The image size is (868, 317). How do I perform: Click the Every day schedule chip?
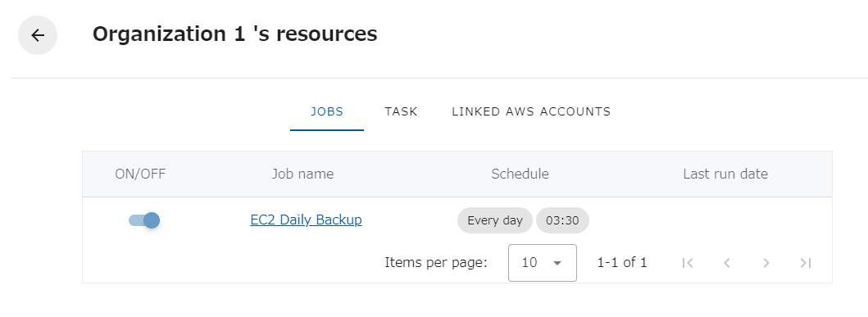click(495, 220)
